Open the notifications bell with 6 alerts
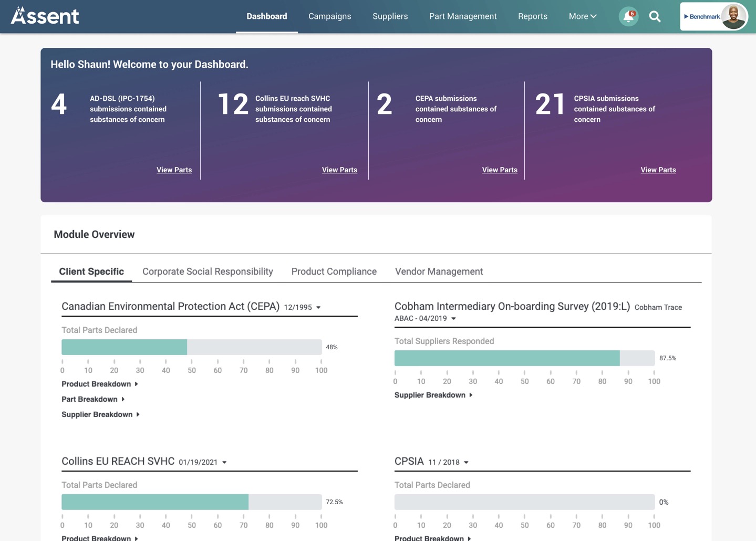Viewport: 756px width, 541px height. 628,16
